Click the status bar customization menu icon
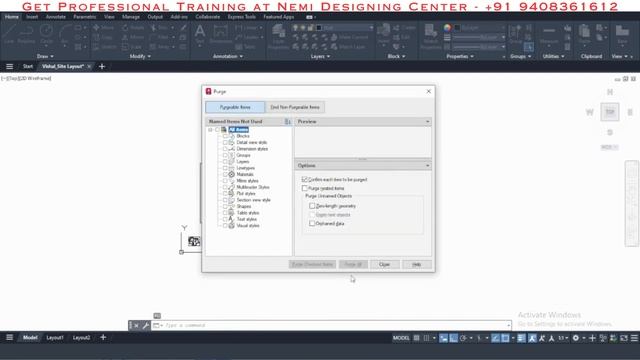640x360 pixels. (x=634, y=338)
